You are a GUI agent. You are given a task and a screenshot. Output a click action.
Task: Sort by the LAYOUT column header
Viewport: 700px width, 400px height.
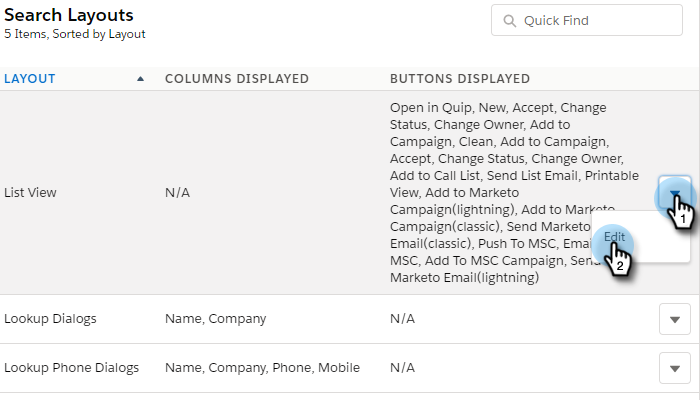[x=30, y=79]
